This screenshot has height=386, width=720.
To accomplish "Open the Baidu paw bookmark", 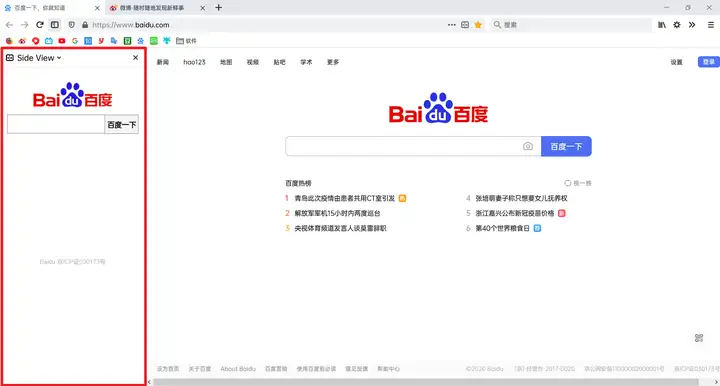I will (141, 41).
